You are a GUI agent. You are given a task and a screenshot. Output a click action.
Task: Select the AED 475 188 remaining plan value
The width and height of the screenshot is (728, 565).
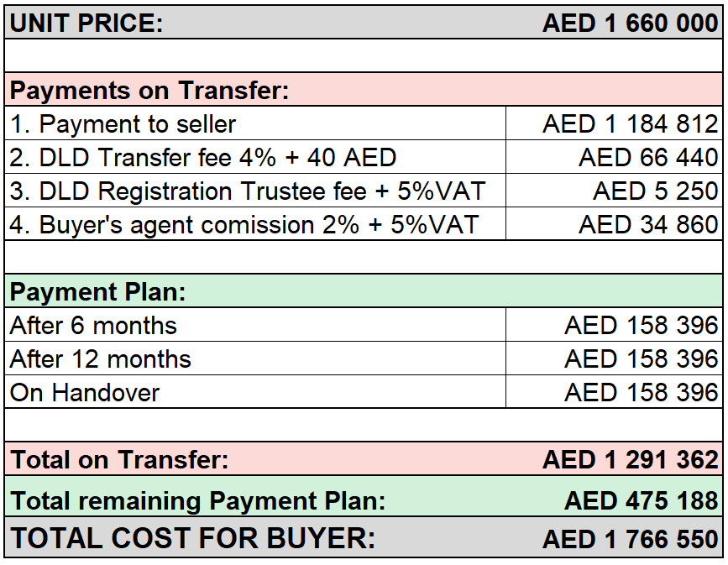tap(642, 500)
